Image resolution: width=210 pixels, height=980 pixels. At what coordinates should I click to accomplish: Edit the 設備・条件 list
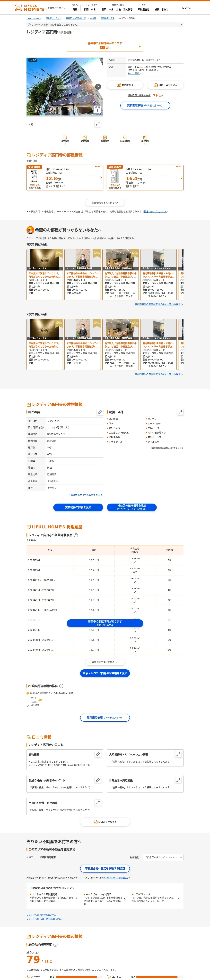tap(180, 412)
